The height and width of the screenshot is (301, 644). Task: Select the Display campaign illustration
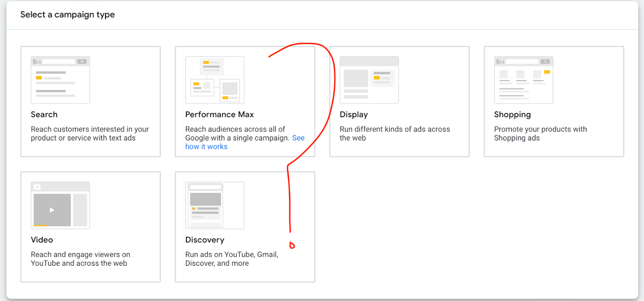[369, 80]
